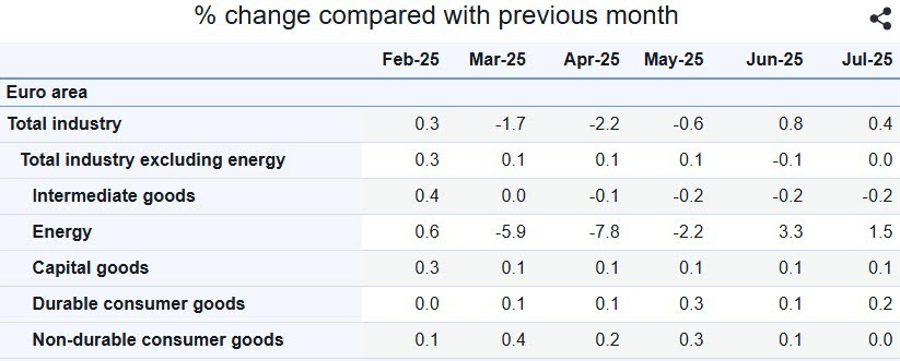Select the Jul-25 column header
This screenshot has height=361, width=900.
[x=867, y=60]
